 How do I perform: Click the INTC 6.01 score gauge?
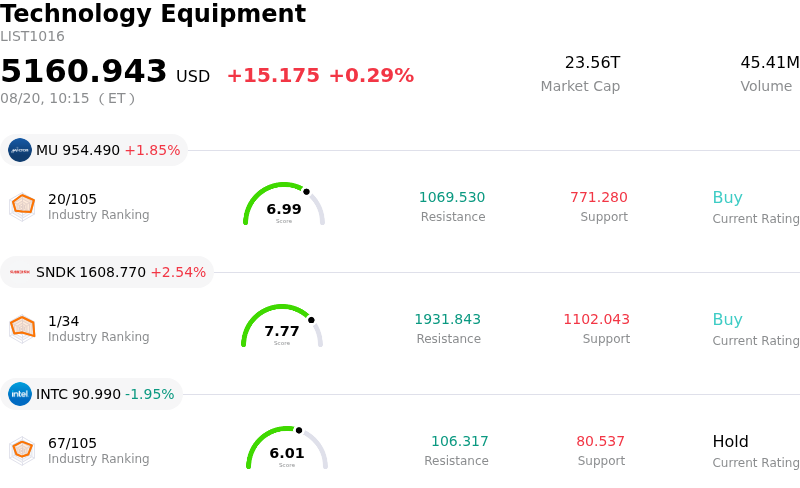pyautogui.click(x=287, y=448)
